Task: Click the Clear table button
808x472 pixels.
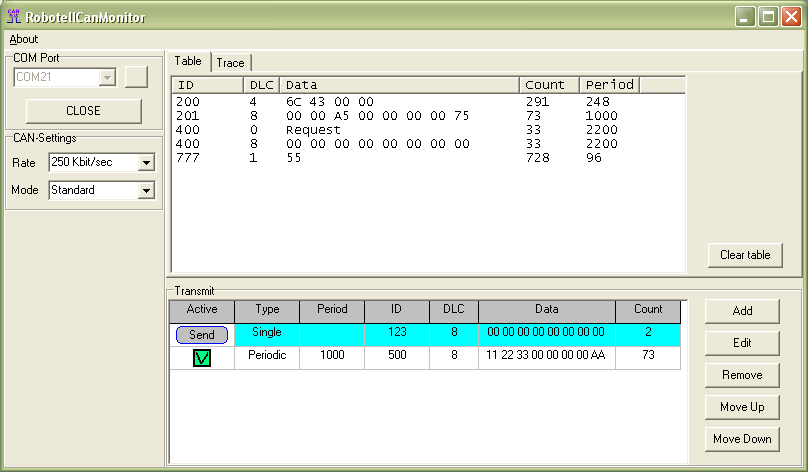Action: [744, 255]
